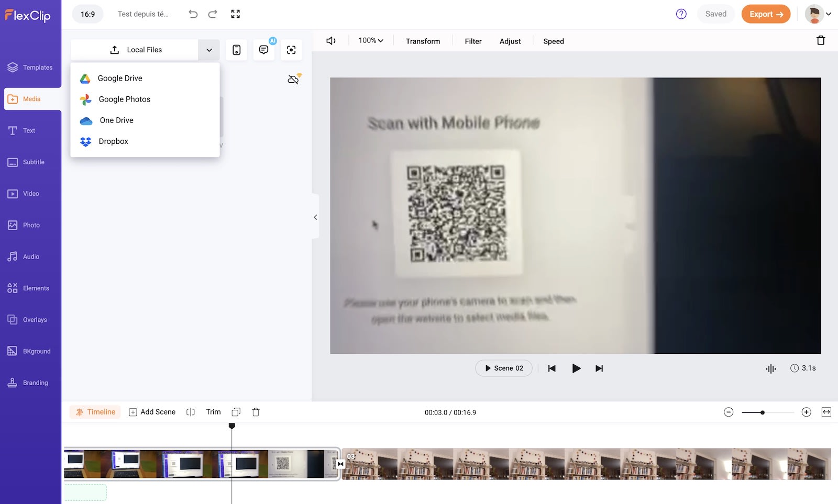This screenshot has height=504, width=838.
Task: Toggle the Local Files dropdown arrow
Action: 209,50
